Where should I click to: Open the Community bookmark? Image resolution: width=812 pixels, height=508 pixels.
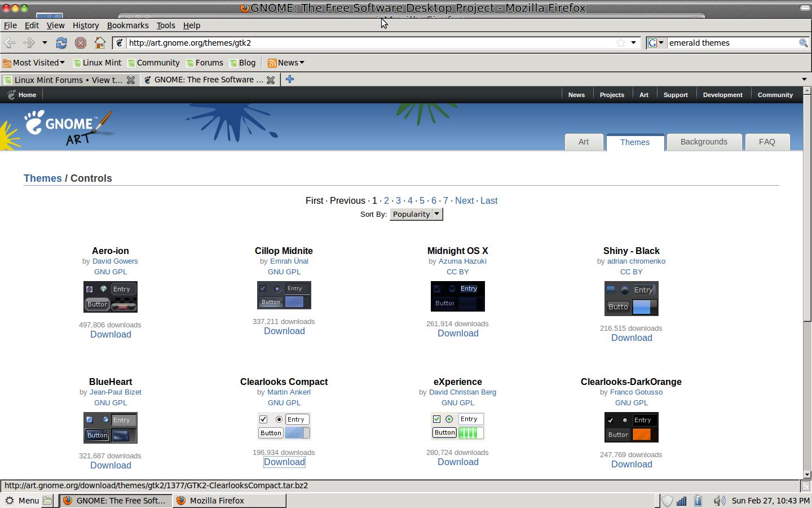coord(153,63)
